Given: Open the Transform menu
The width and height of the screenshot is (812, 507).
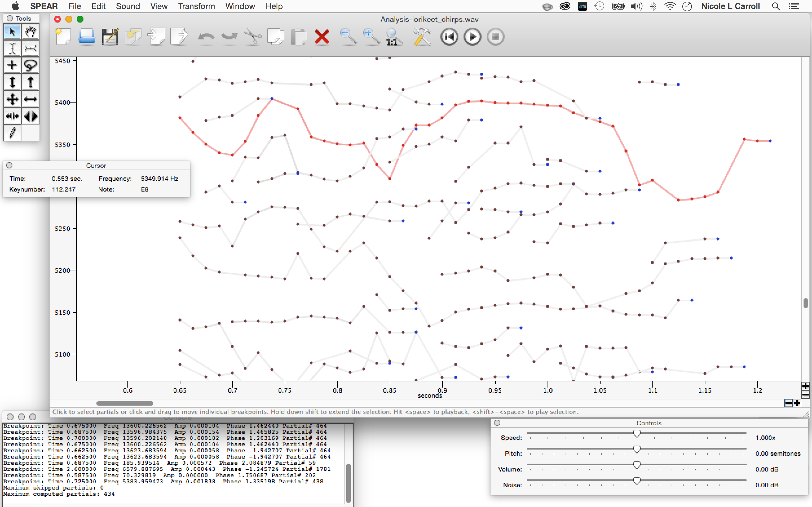Looking at the screenshot, I should (196, 6).
